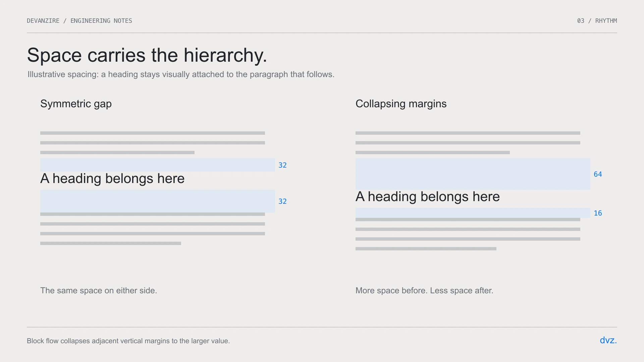
Task: Click the dvz. logo in the footer
Action: [608, 340]
